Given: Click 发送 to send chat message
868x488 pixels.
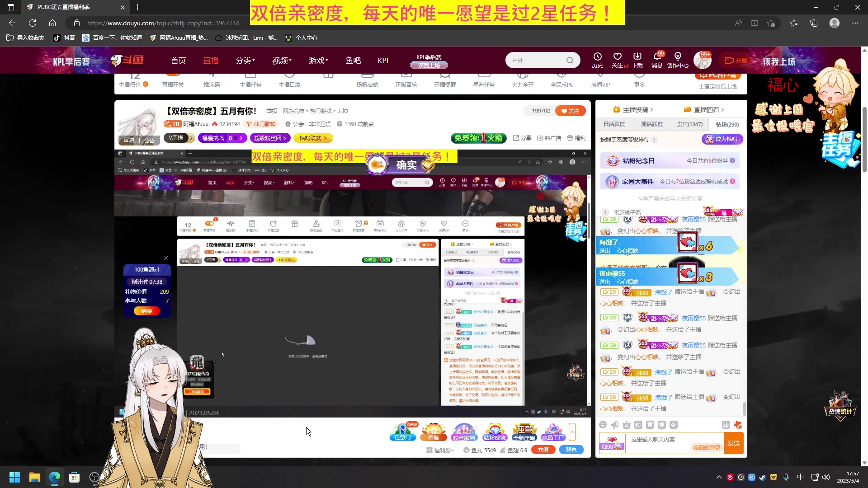Looking at the screenshot, I should [x=734, y=443].
